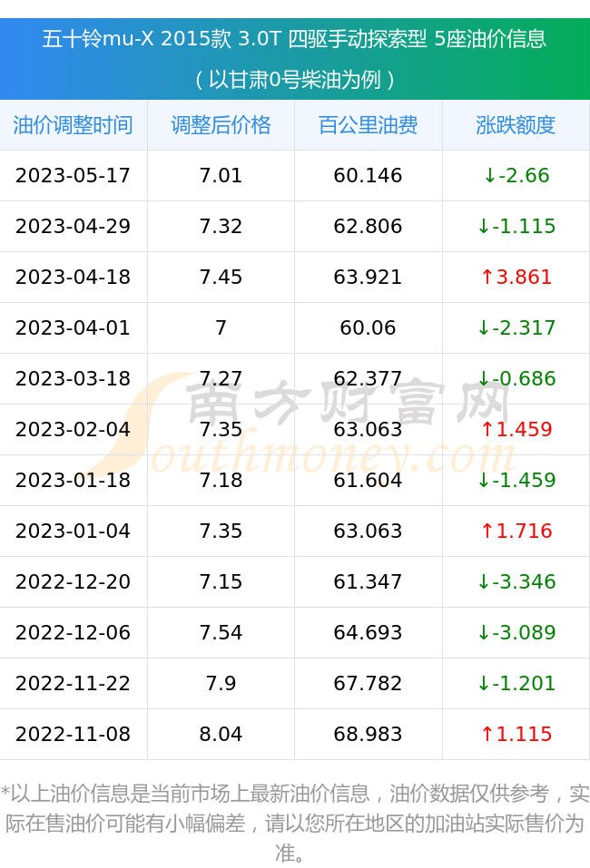This screenshot has width=590, height=868.
Task: Click the green down arrow beside -2.66
Action: (x=490, y=175)
